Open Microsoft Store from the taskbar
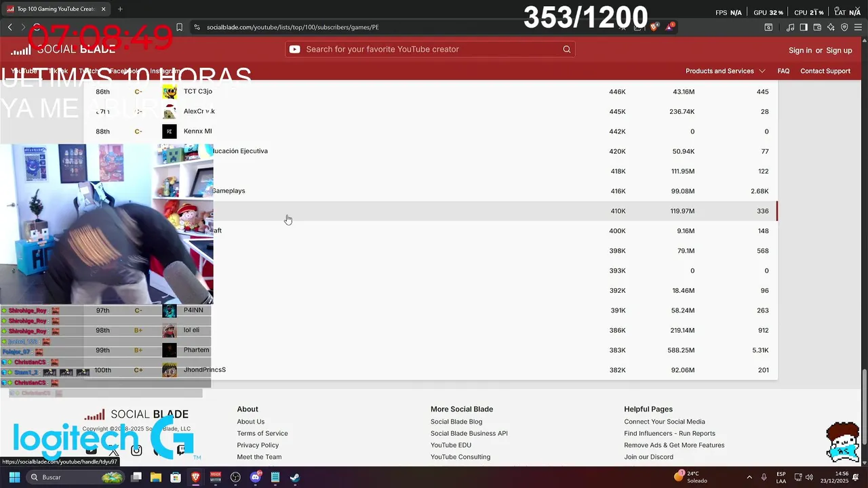The height and width of the screenshot is (488, 868). [x=176, y=477]
